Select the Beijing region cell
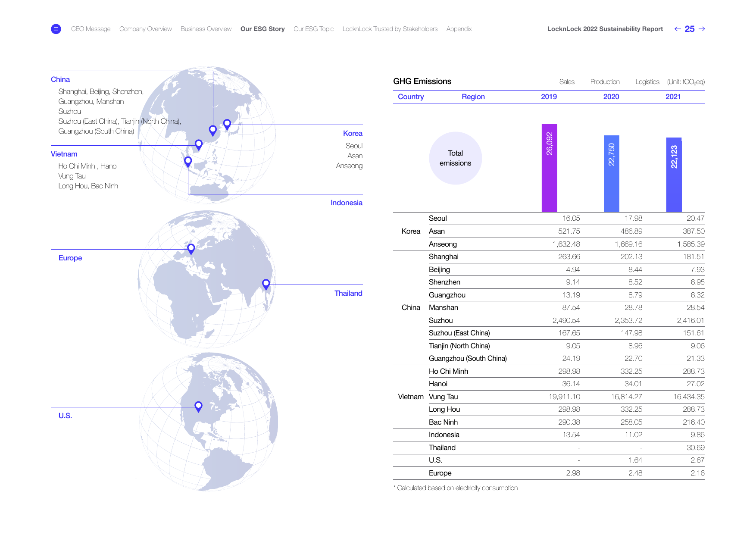Image resolution: width=756 pixels, height=535 pixels. [439, 269]
